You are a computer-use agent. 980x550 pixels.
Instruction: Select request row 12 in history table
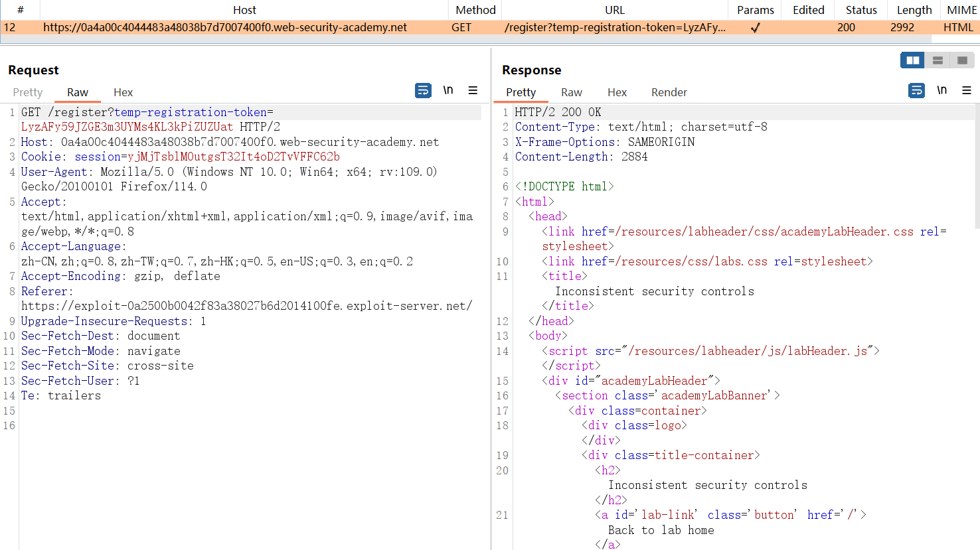click(224, 27)
